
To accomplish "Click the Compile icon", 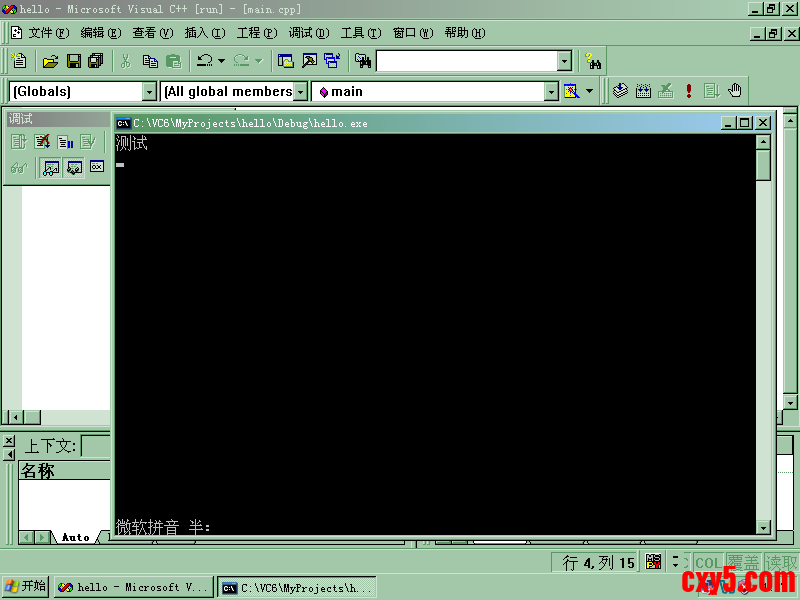I will tap(620, 91).
